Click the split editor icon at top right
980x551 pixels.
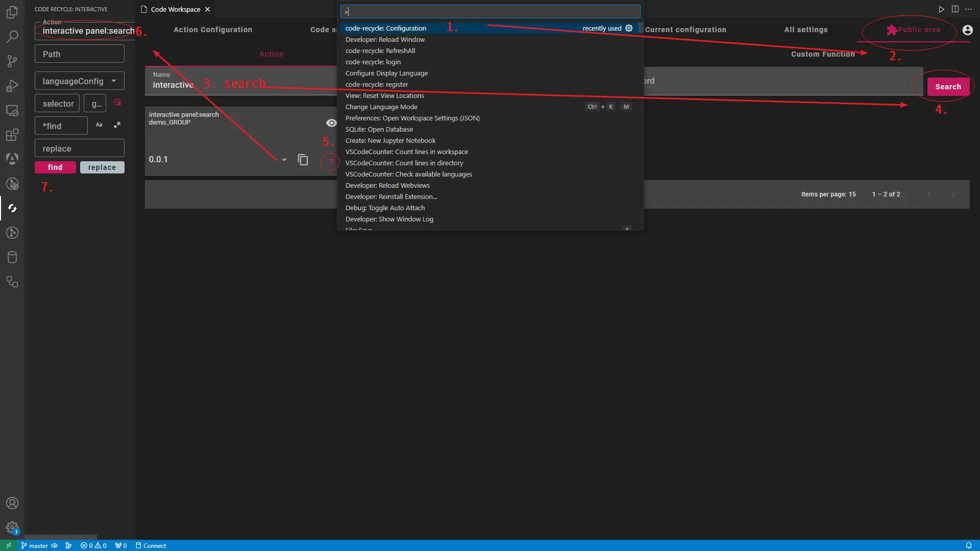click(955, 9)
